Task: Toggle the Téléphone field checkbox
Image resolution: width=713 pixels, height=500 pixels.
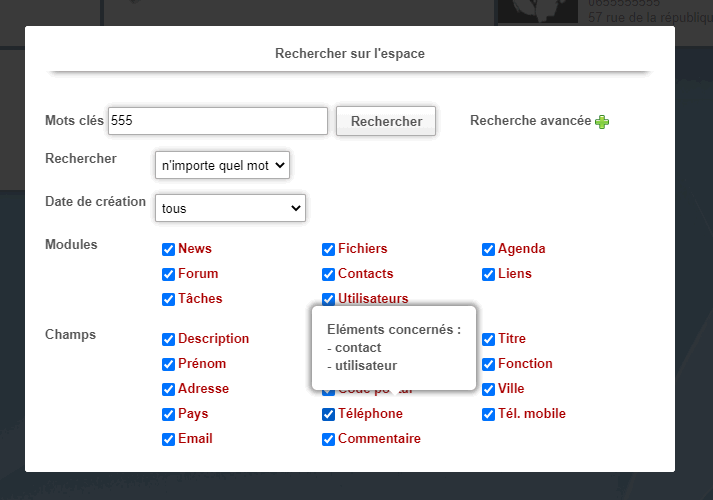Action: pos(329,414)
